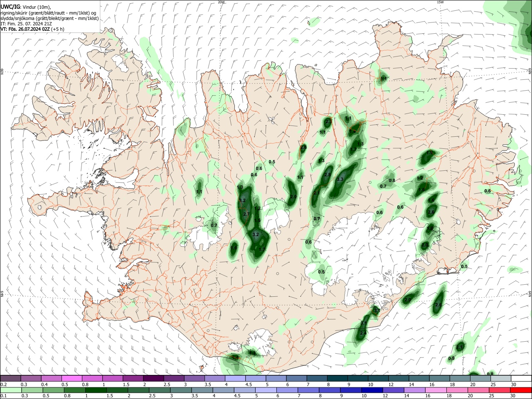Click the 3.3 precipitation value on the map
Image resolution: width=532 pixels, height=399 pixels.
point(340,179)
